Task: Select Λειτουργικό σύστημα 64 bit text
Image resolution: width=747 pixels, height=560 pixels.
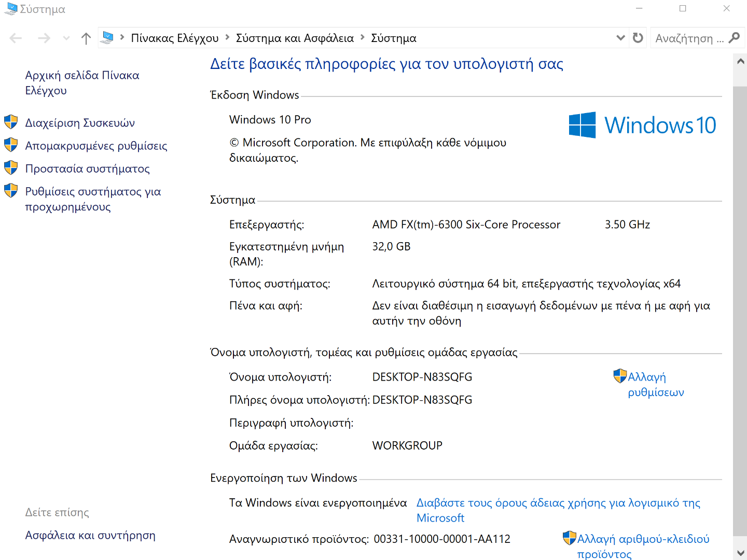Action: point(527,284)
